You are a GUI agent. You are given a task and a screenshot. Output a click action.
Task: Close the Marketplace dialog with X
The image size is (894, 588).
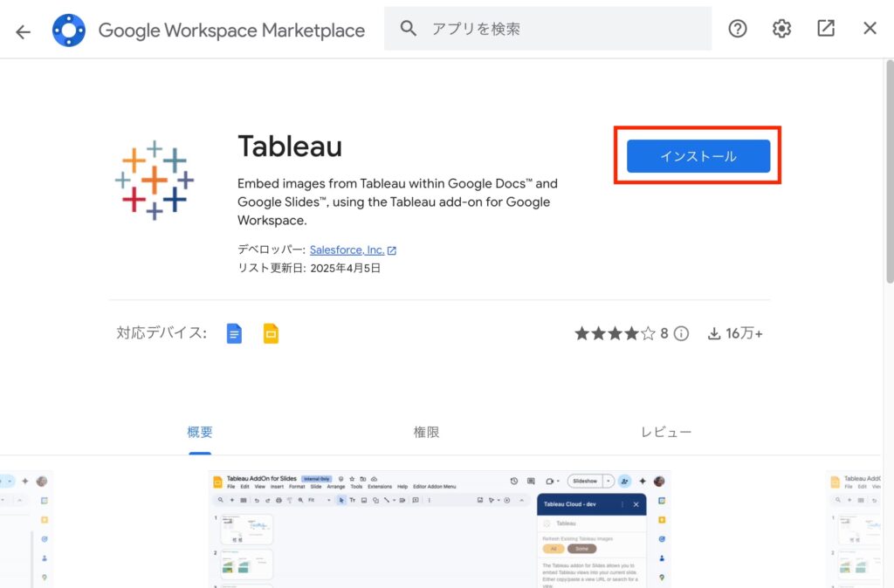coord(870,29)
